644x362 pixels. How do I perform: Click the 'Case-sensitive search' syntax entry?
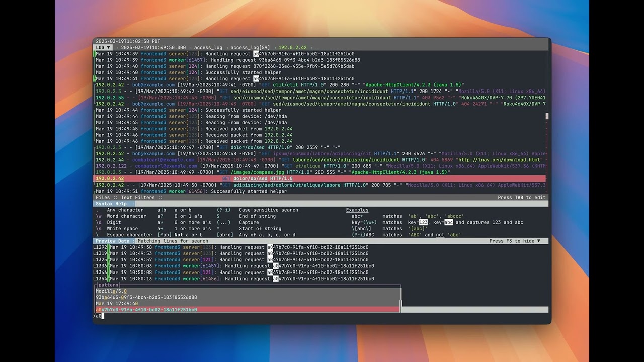(x=257, y=210)
